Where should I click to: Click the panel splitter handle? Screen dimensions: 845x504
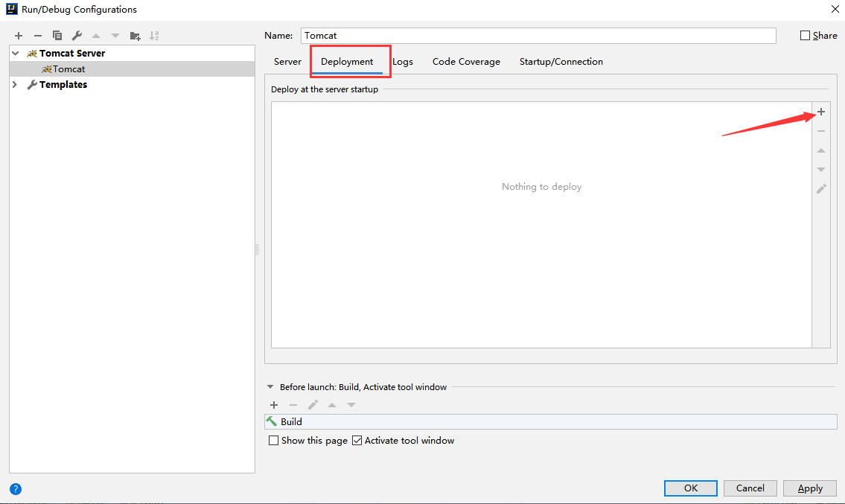tap(257, 249)
